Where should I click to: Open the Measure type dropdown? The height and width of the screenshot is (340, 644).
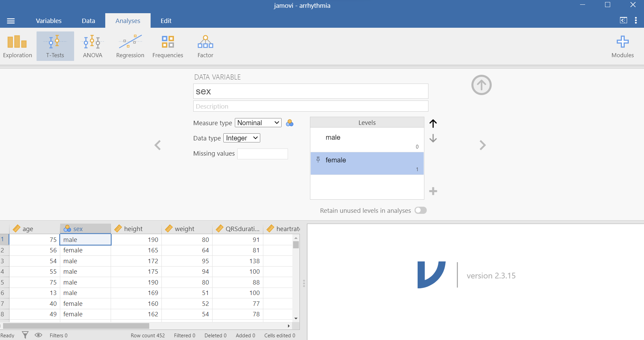click(258, 123)
